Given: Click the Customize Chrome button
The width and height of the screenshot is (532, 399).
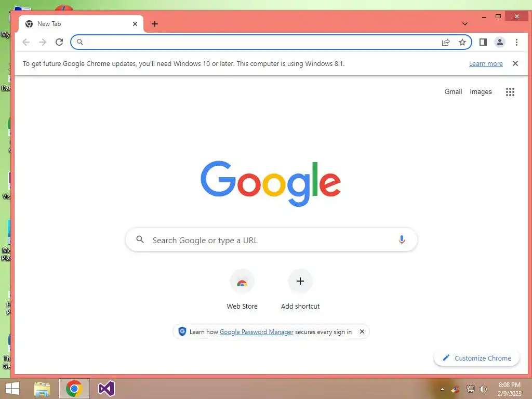Looking at the screenshot, I should 477,358.
